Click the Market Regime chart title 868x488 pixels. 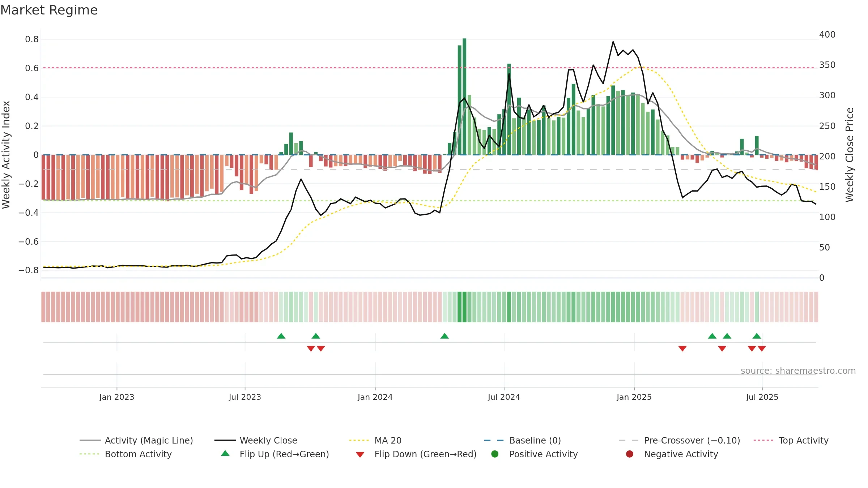pyautogui.click(x=49, y=10)
